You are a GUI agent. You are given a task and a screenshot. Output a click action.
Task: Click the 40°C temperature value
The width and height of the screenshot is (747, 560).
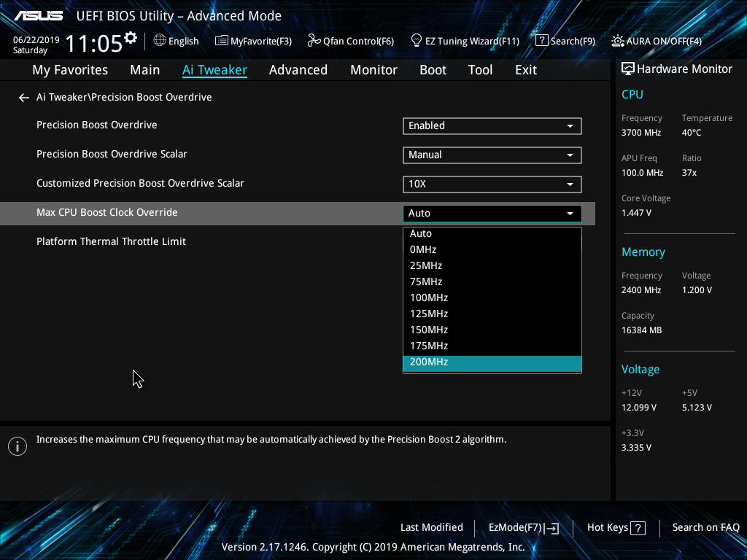click(692, 133)
